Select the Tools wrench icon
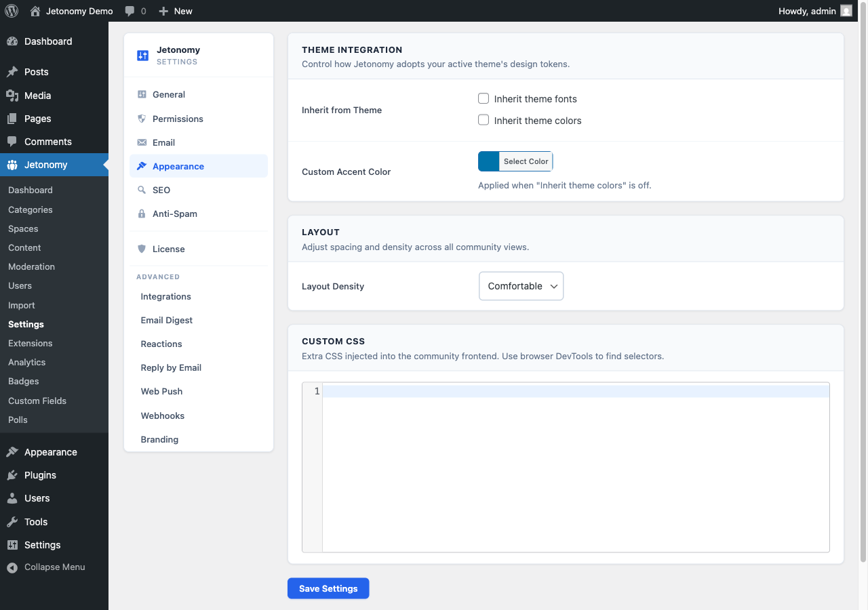This screenshot has height=610, width=868. click(x=12, y=522)
